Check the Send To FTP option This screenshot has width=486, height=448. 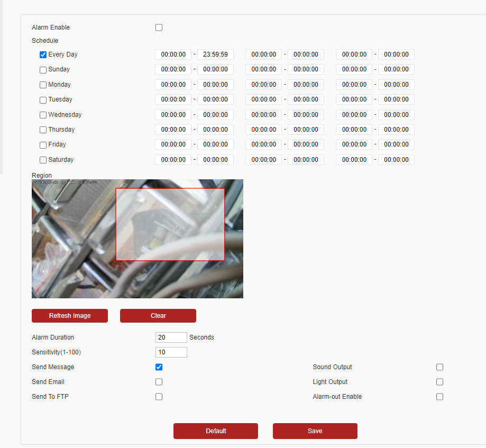click(159, 396)
